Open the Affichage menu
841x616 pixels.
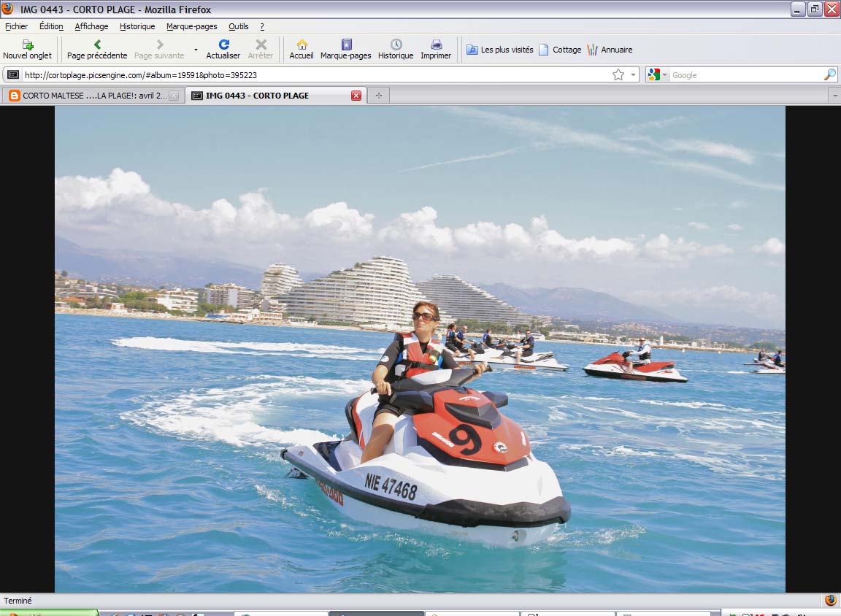(x=91, y=26)
